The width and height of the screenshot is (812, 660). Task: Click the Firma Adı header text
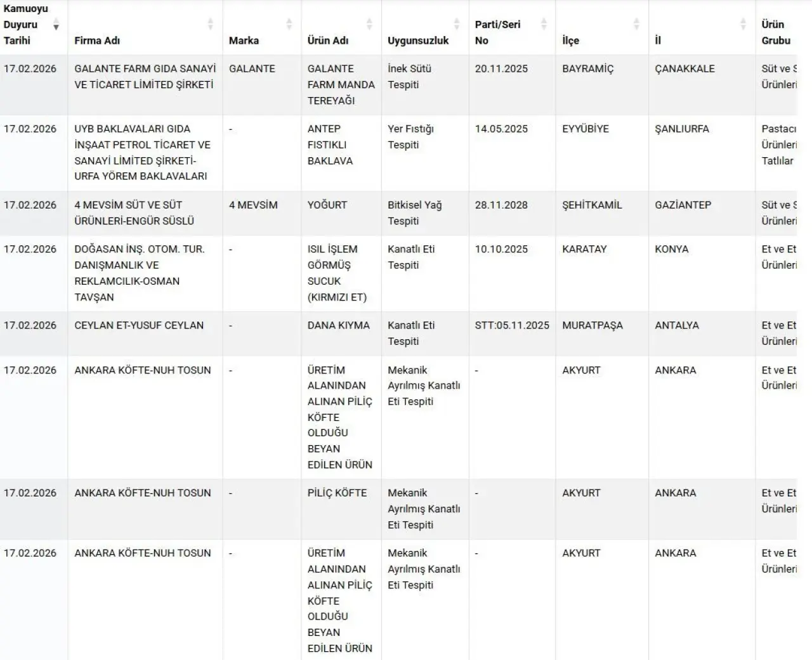tap(97, 41)
